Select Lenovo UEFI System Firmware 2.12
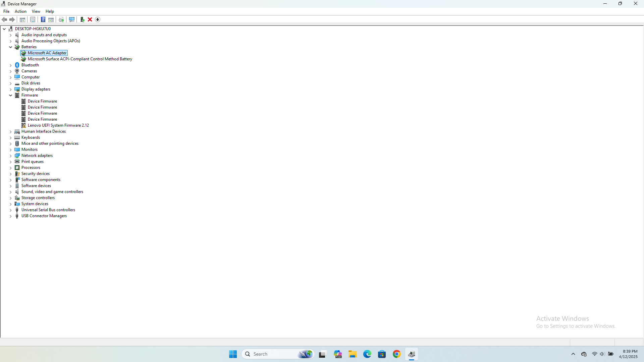This screenshot has height=362, width=644. [58, 125]
